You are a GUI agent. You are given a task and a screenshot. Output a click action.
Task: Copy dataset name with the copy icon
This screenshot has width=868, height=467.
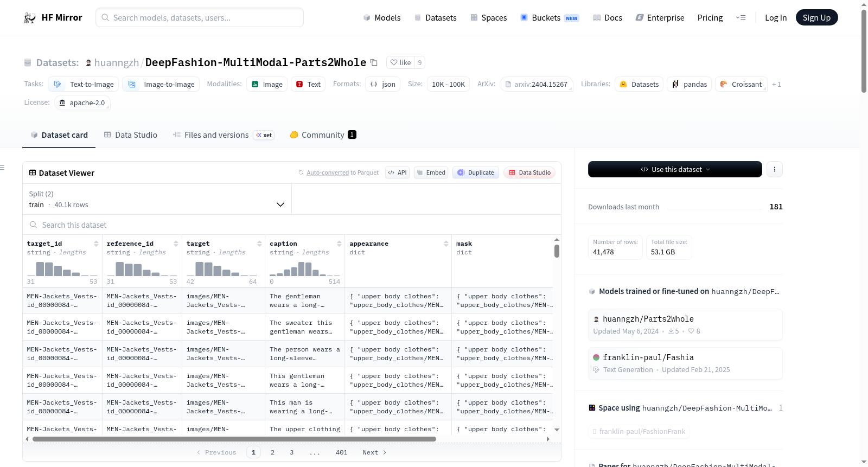pos(374,62)
